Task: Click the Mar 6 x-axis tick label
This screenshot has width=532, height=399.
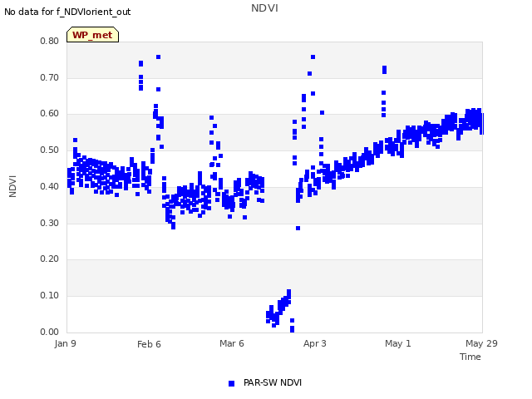Action: (232, 343)
